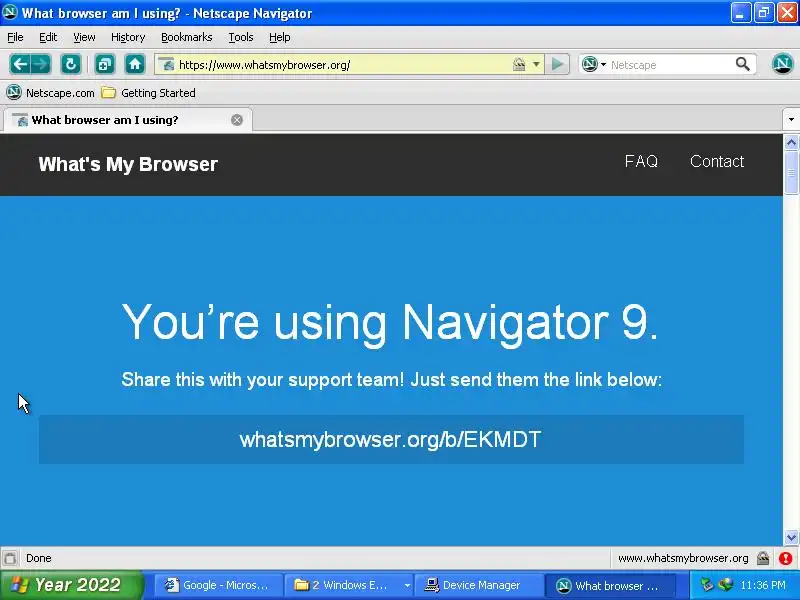
Task: Open the FAQ page link
Action: (641, 161)
